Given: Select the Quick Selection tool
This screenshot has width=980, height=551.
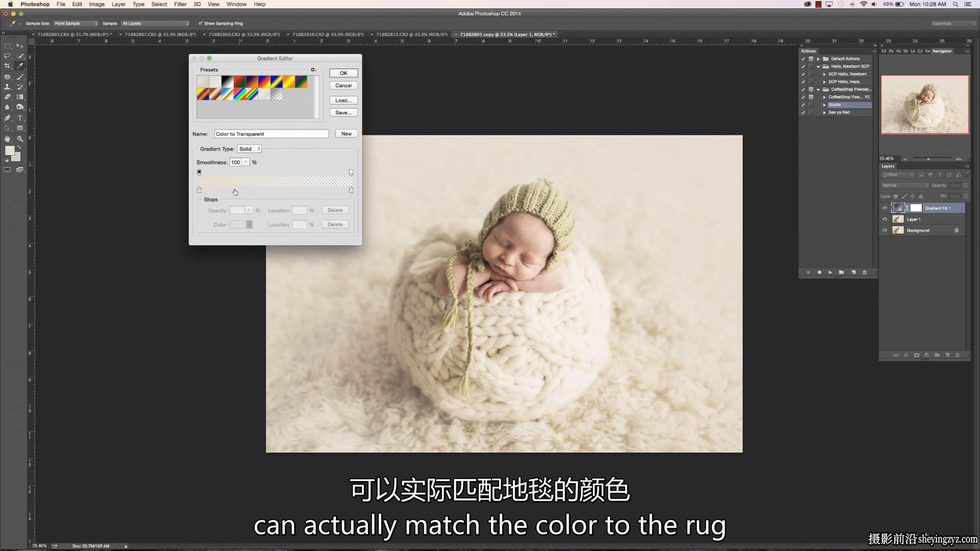Looking at the screenshot, I should coord(20,56).
